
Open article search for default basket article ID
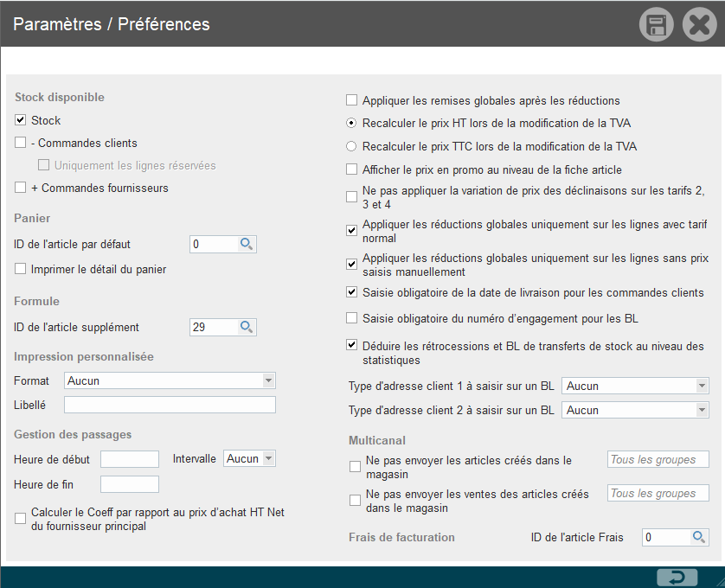[246, 244]
